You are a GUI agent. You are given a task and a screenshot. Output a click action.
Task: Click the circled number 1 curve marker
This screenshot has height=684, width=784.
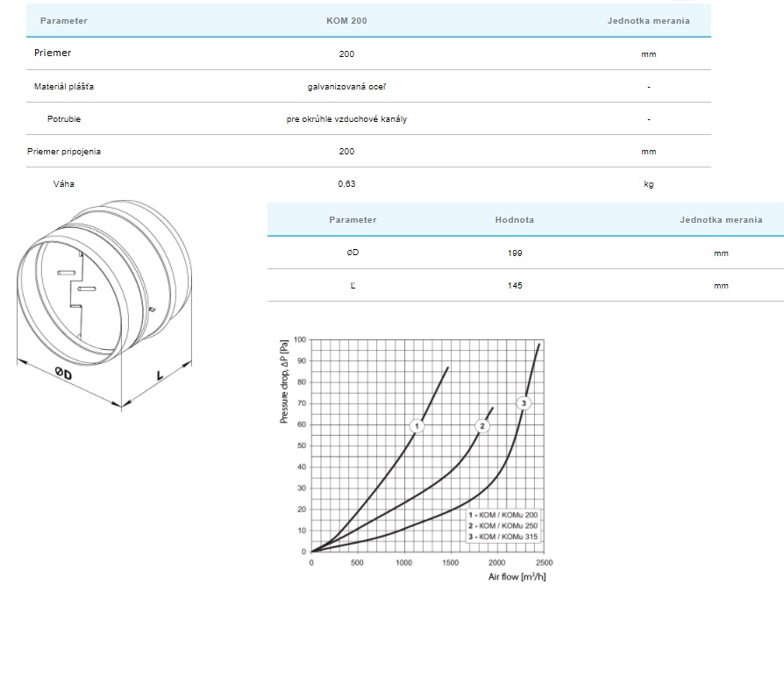[417, 425]
